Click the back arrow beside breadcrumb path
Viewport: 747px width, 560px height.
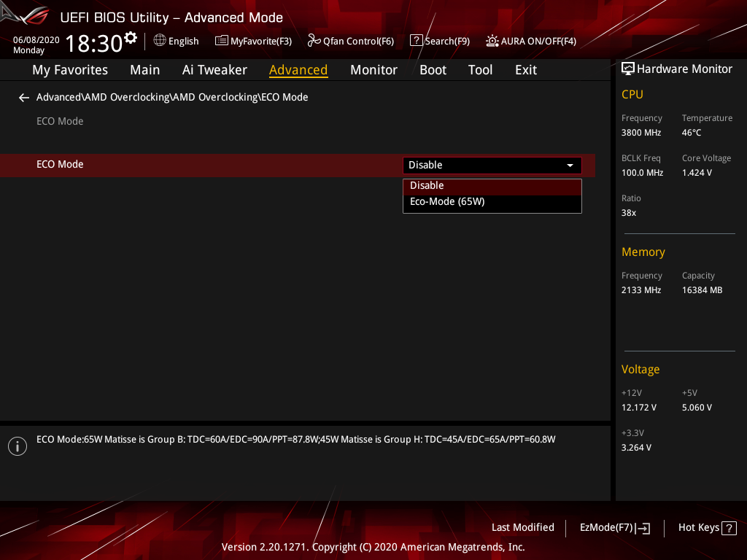24,98
